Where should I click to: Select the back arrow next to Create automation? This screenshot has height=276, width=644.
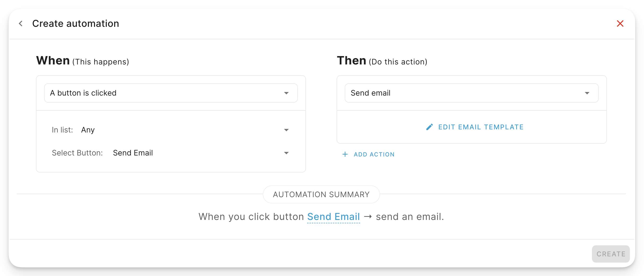click(21, 23)
